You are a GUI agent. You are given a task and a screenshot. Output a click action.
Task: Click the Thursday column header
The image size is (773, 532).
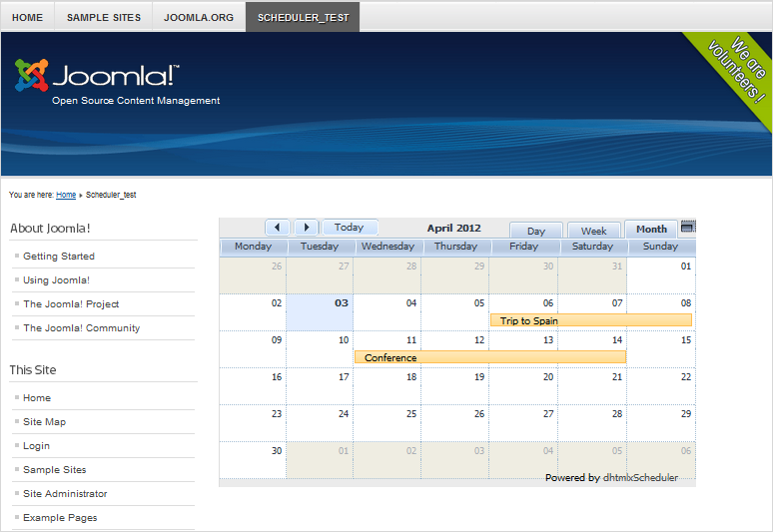click(455, 247)
